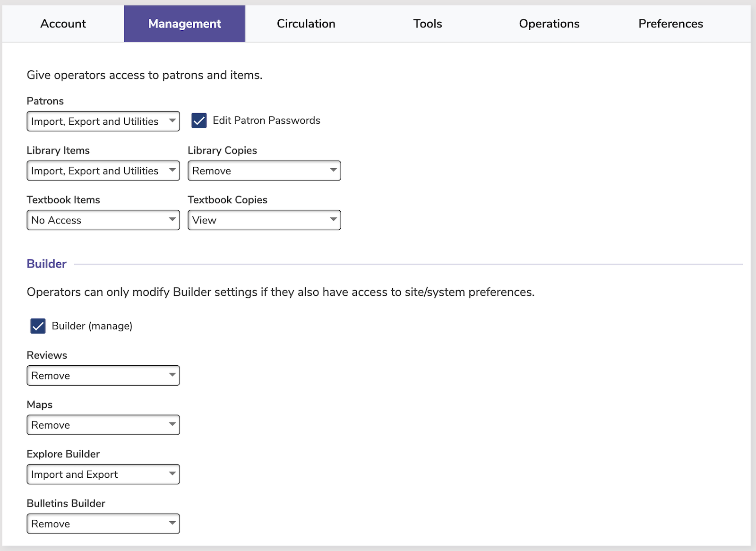Open the Library Copies dropdown
This screenshot has height=551, width=756.
coord(264,171)
